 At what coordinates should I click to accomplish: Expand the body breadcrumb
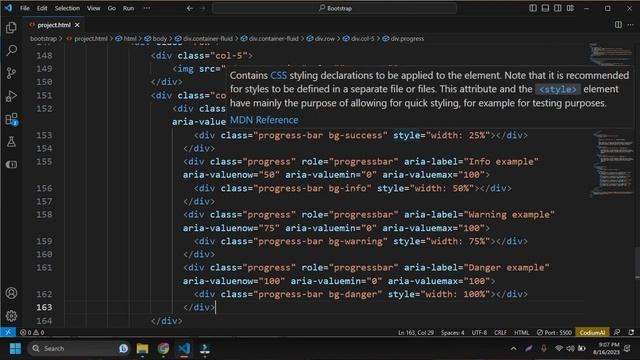[159, 39]
